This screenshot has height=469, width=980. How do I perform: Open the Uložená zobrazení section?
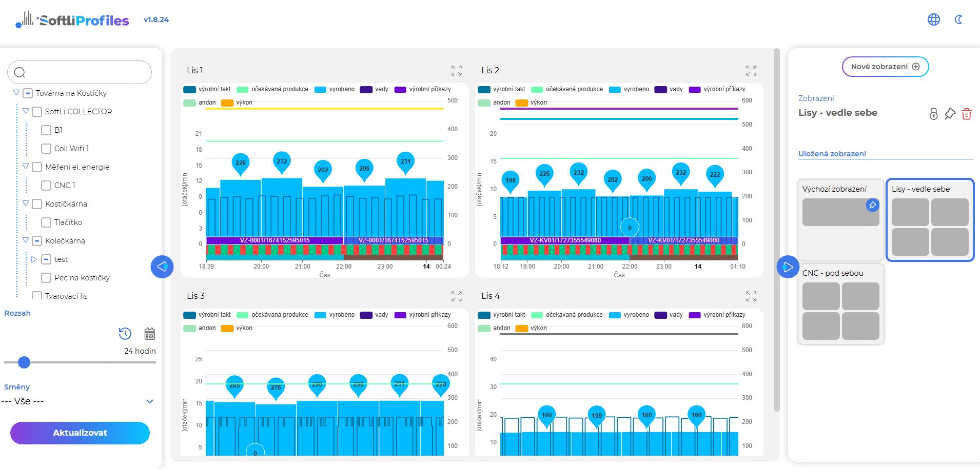tap(832, 154)
